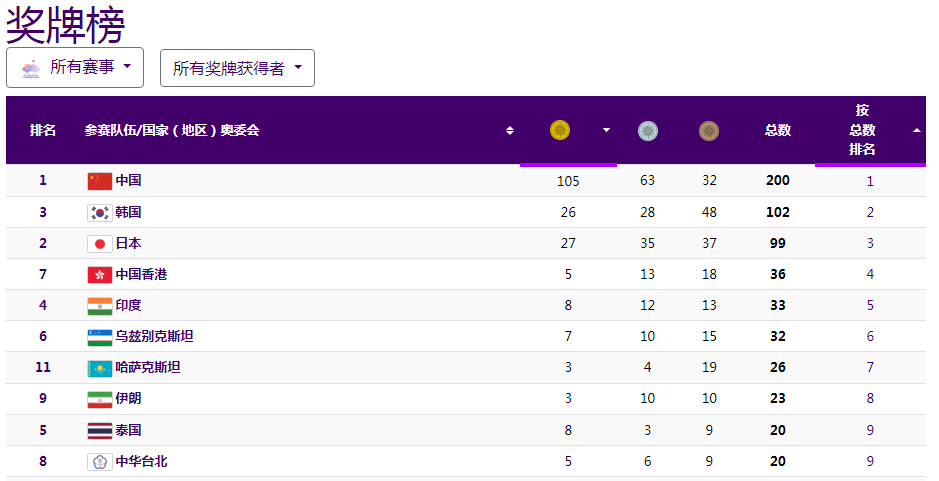Open the 泰国 team link
This screenshot has width=939, height=481.
128,430
